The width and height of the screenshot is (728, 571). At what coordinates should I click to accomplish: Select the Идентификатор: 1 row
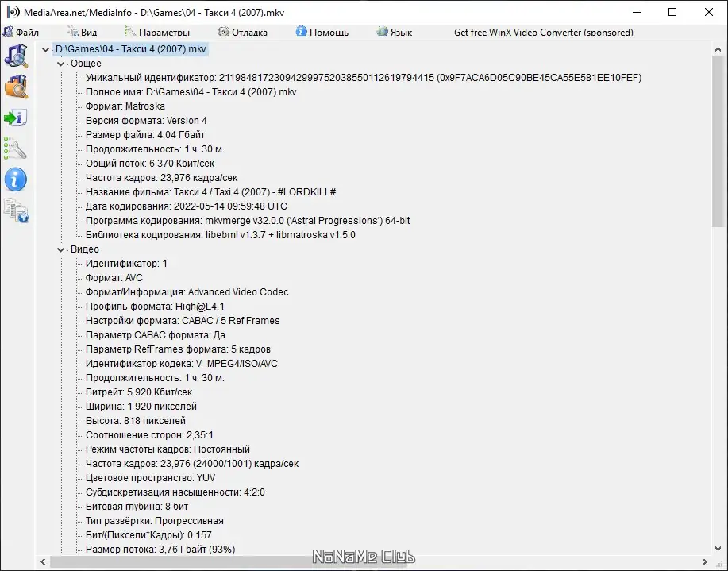tap(126, 264)
